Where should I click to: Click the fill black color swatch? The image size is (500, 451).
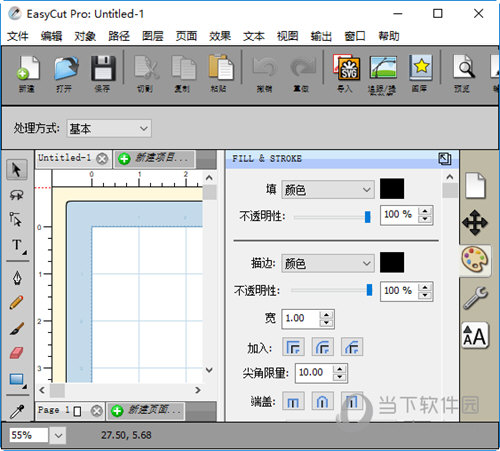click(x=392, y=189)
